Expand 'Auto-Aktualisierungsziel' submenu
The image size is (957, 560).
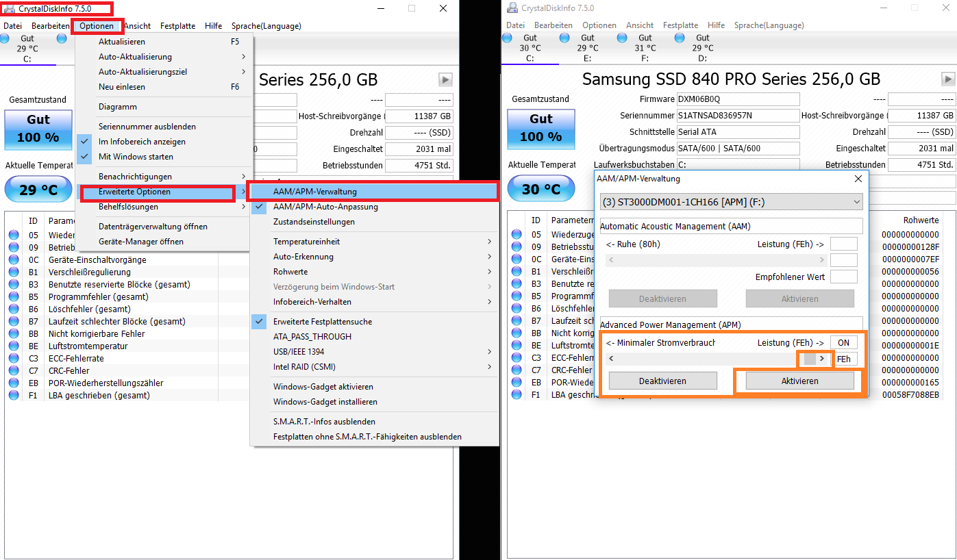point(164,72)
